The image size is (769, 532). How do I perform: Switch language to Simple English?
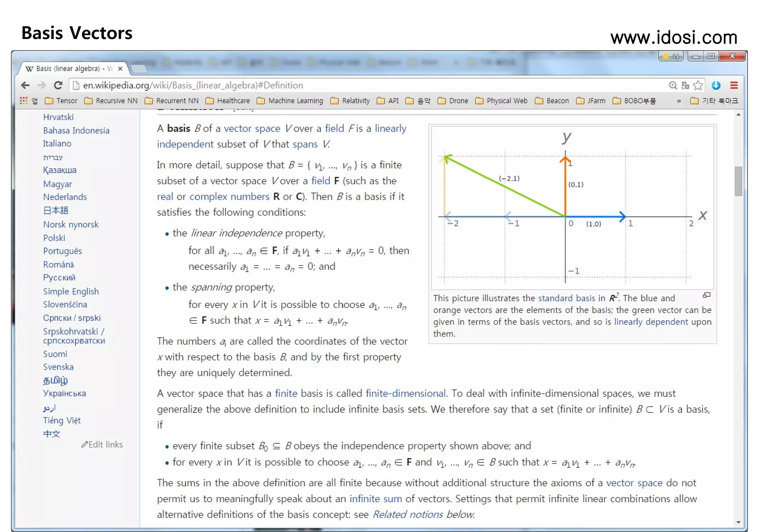pos(71,291)
